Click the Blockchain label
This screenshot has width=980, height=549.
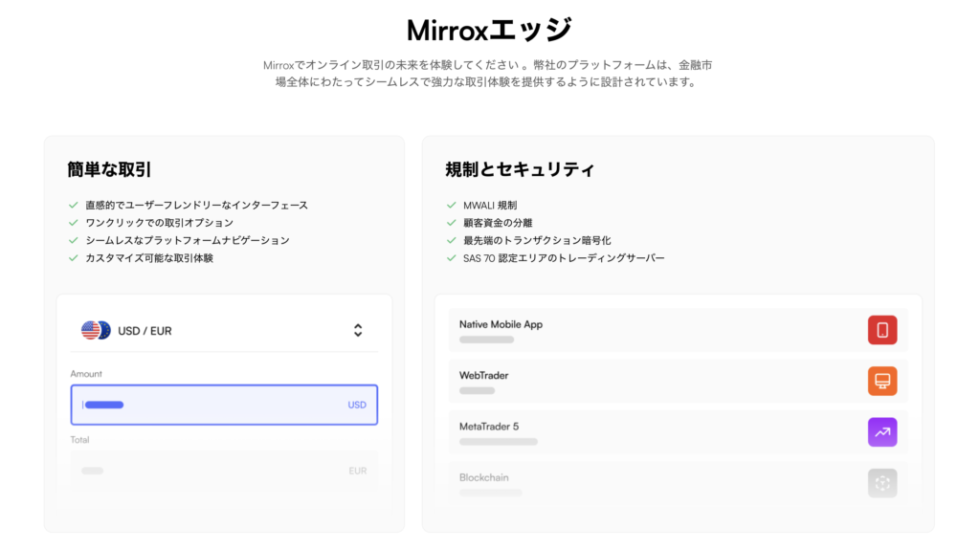point(483,478)
